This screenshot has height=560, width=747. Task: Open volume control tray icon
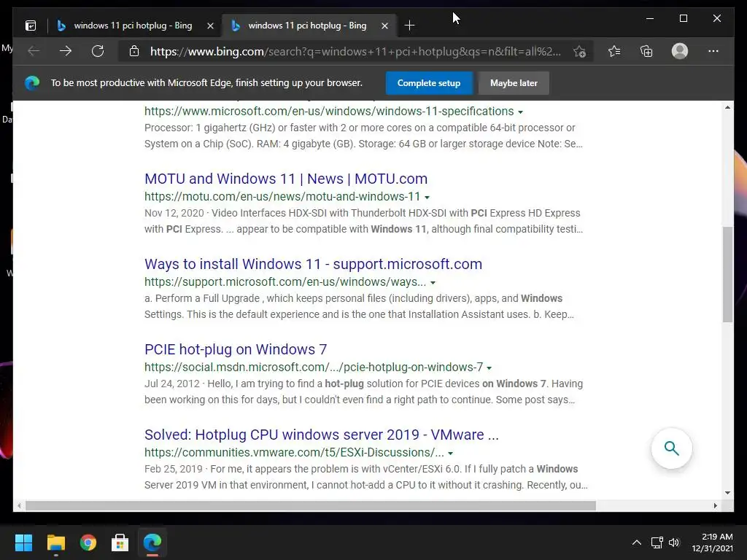(x=674, y=542)
